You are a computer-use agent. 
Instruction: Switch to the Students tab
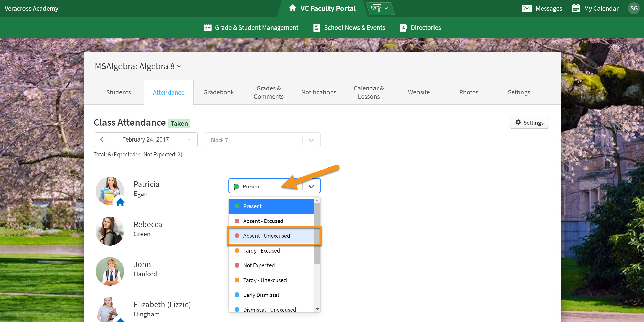(x=118, y=92)
